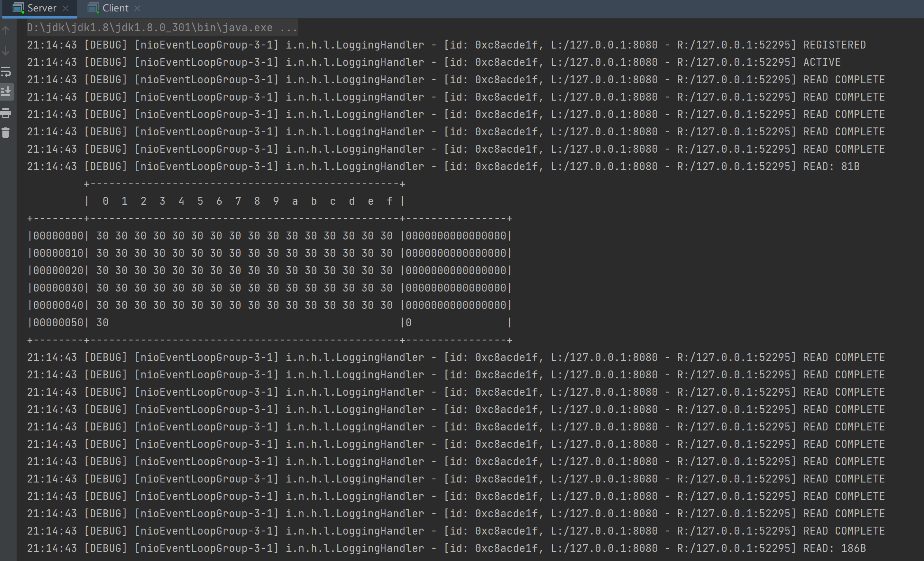Toggle Scroll to End of console
Viewport: 924px width, 561px height.
(x=6, y=92)
